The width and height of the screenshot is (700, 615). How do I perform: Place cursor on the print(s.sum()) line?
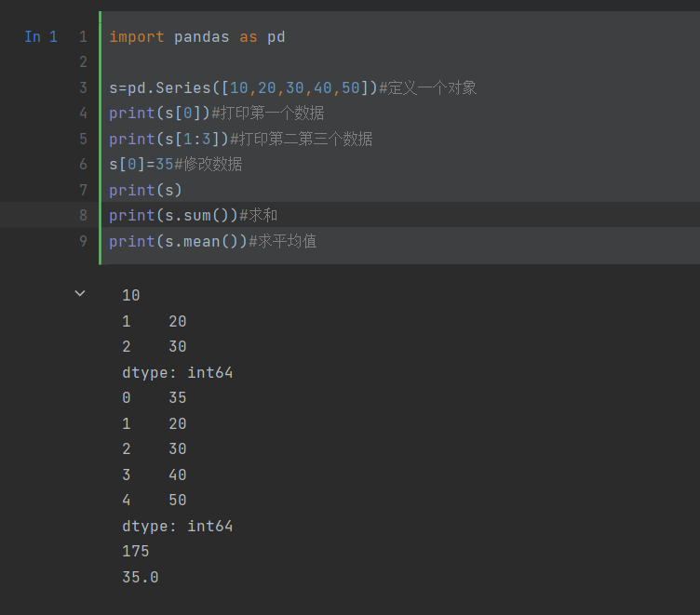193,216
